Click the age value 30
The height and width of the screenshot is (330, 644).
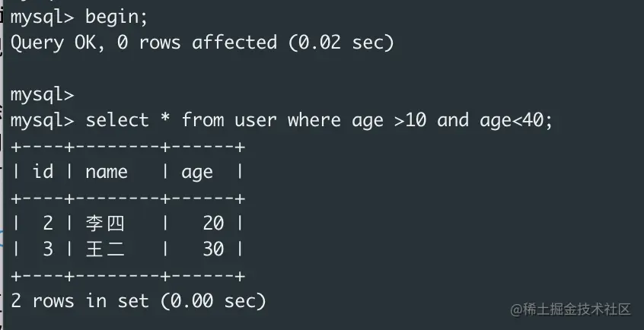point(213,249)
